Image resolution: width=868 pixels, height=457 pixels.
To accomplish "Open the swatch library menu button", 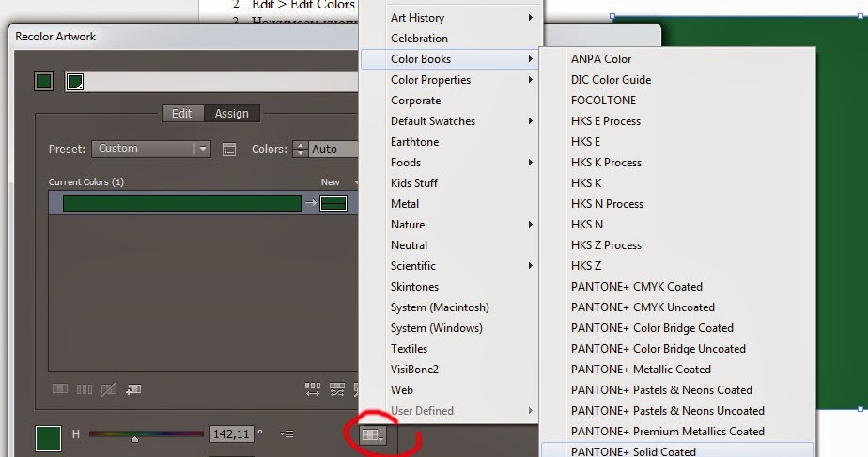I will 372,435.
